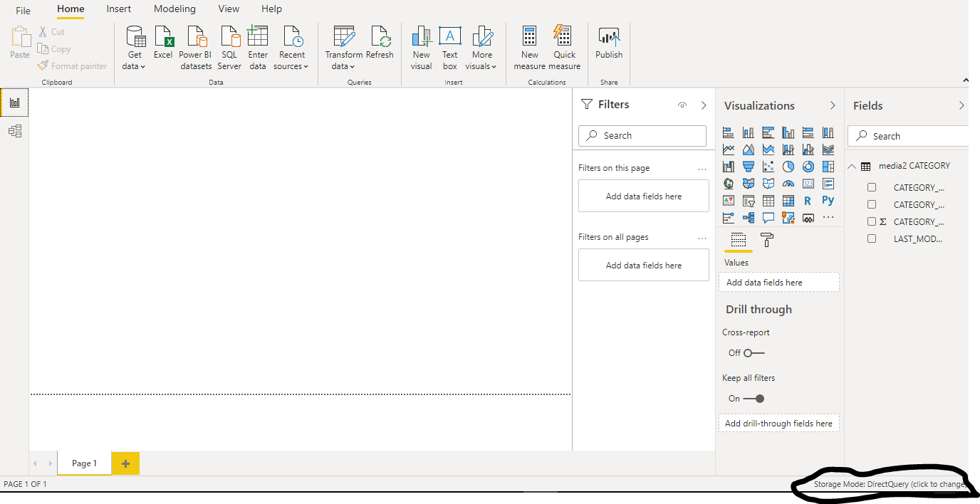Open the Help ribbon tab
This screenshot has height=504, width=980.
point(271,9)
